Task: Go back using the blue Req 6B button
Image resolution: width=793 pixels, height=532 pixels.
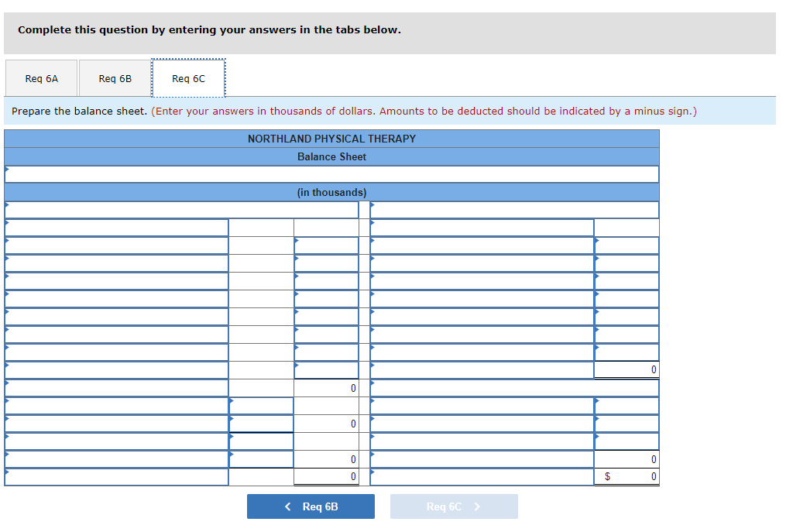Action: coord(311,506)
